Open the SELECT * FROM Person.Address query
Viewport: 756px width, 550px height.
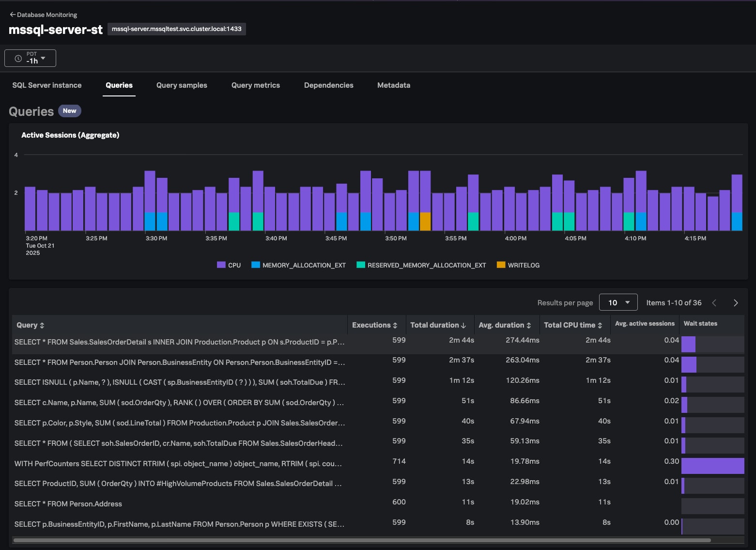click(x=68, y=504)
